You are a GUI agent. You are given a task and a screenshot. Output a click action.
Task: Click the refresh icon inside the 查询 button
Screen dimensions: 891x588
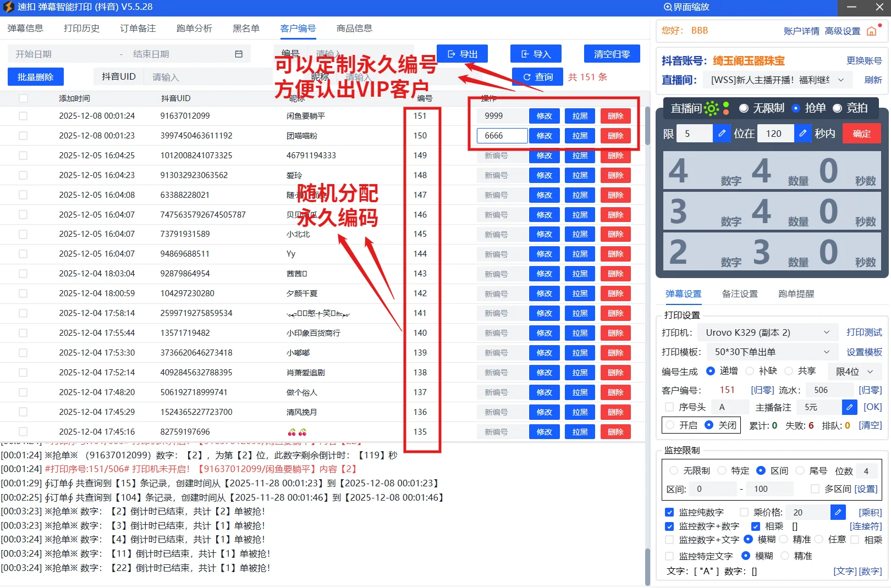pos(526,77)
